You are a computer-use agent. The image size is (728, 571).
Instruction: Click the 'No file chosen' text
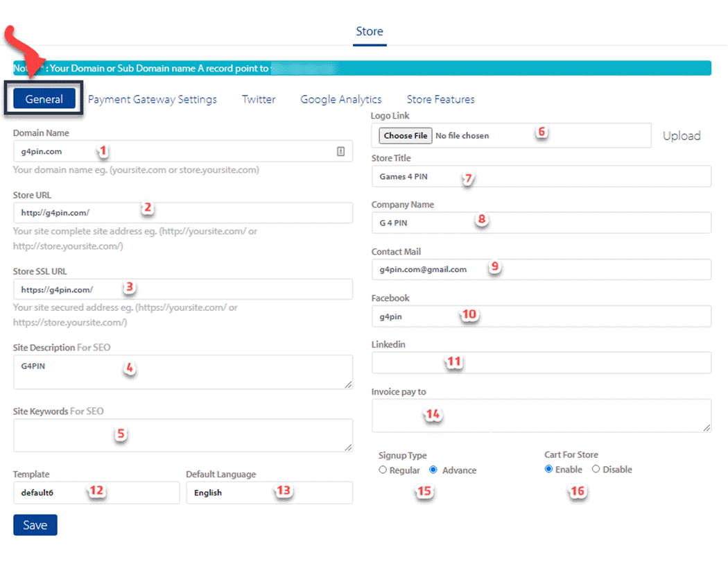[462, 136]
